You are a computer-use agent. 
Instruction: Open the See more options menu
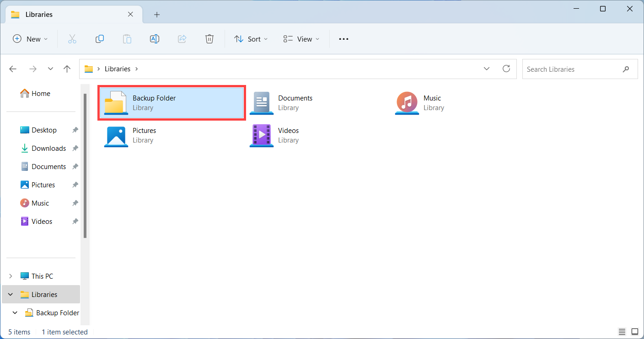coord(343,39)
